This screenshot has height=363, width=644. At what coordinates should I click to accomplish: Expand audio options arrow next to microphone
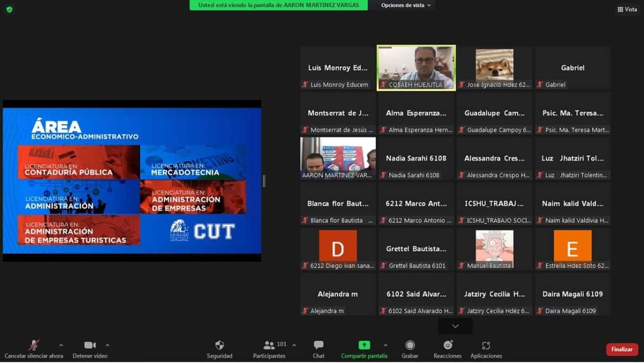tap(61, 345)
